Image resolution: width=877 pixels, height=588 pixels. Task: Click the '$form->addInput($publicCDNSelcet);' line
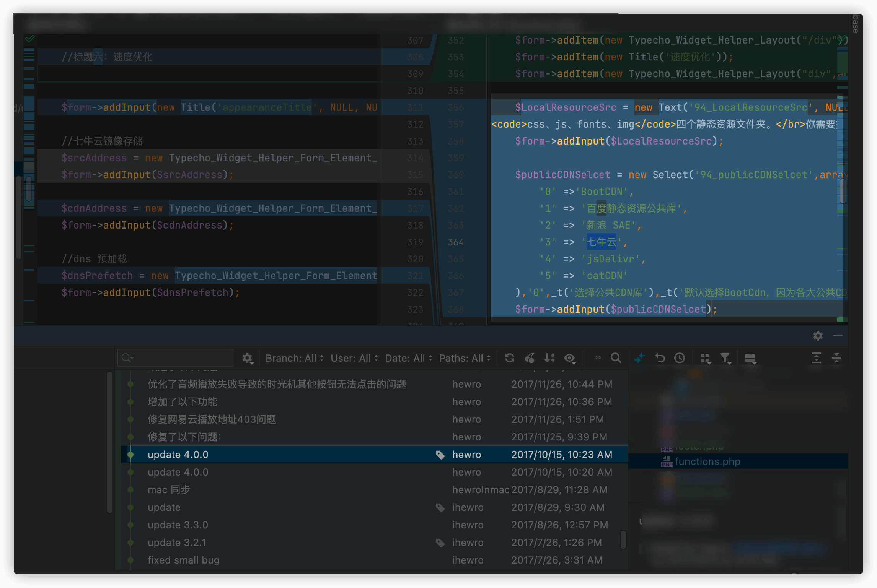click(616, 309)
